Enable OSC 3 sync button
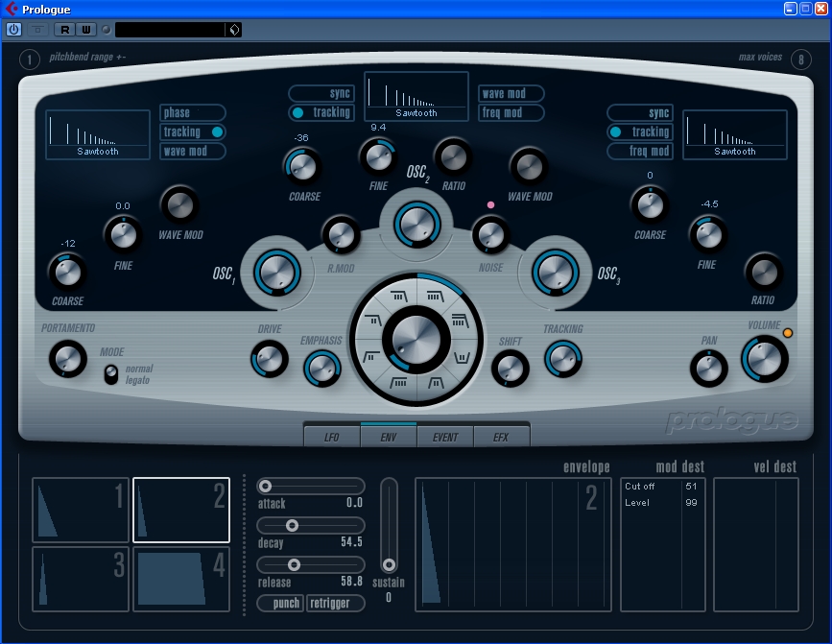 (x=640, y=112)
